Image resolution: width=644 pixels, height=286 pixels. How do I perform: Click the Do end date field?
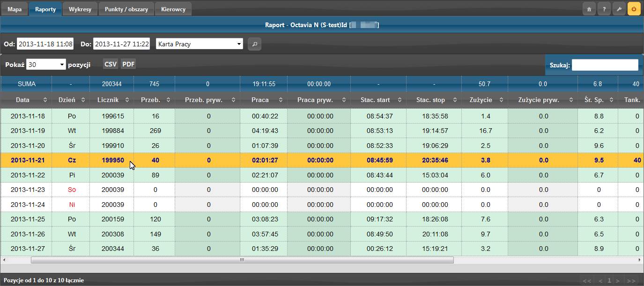pyautogui.click(x=121, y=44)
